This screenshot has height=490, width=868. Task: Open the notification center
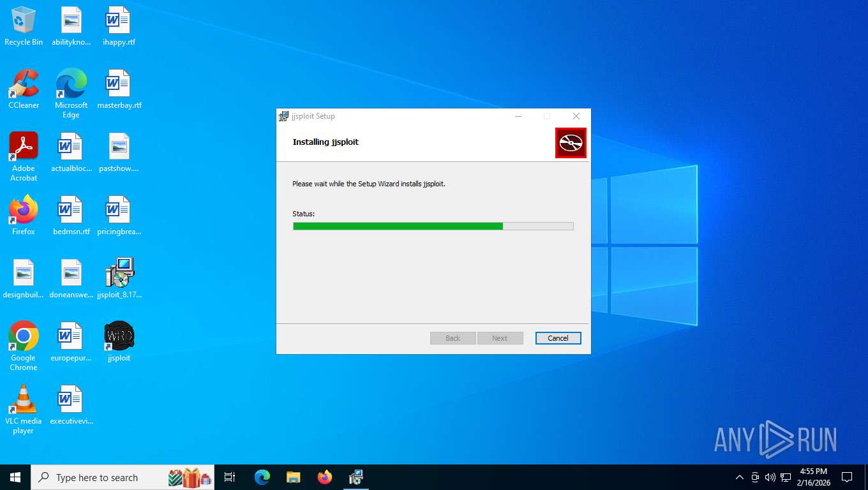pyautogui.click(x=847, y=477)
